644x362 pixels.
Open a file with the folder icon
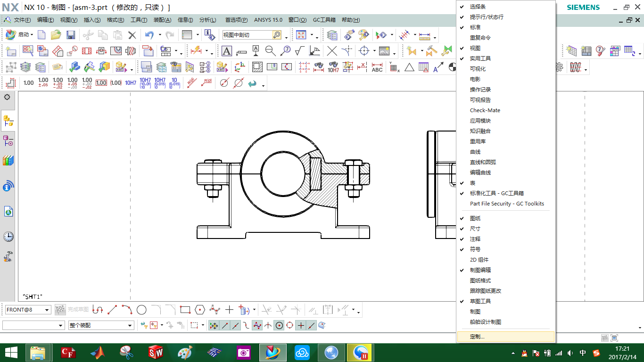[56, 35]
